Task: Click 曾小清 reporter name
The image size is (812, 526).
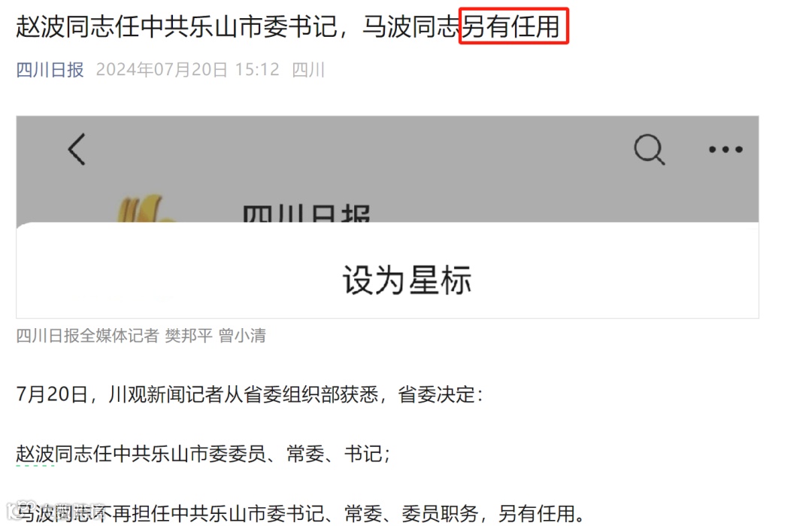Action: click(x=242, y=336)
